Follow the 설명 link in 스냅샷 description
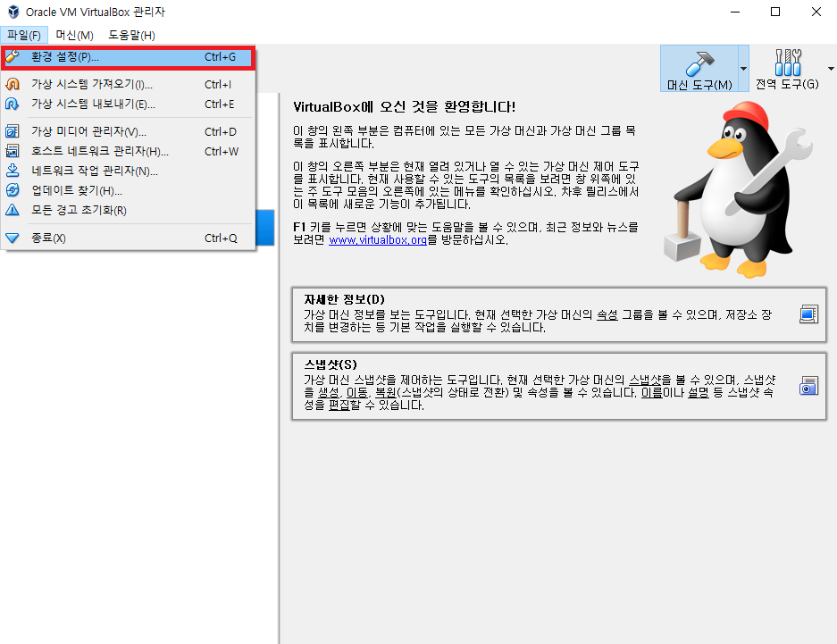 click(x=699, y=393)
